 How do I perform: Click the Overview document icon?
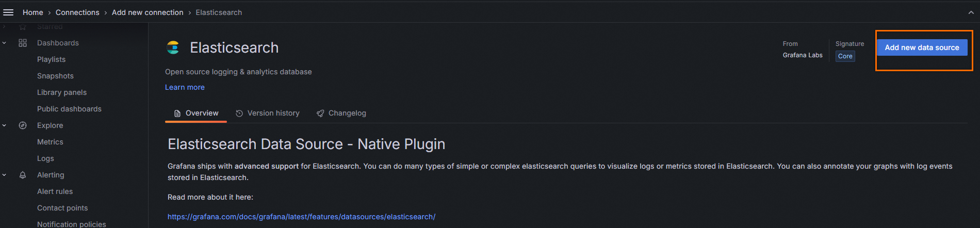(177, 113)
